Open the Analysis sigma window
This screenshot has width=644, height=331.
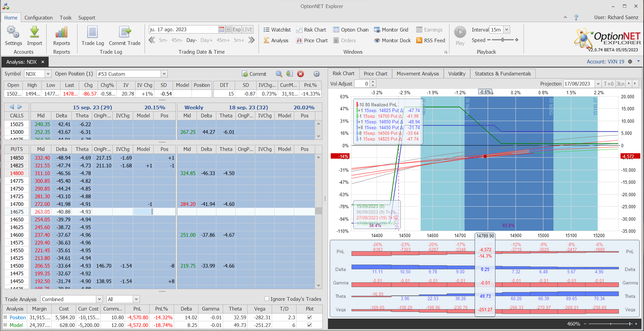pyautogui.click(x=276, y=41)
